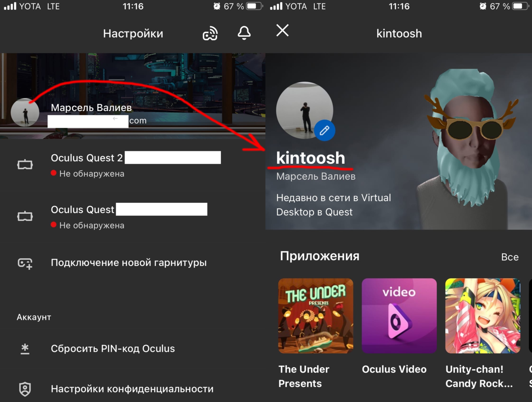Close the kintoosh profile with X

tap(282, 31)
